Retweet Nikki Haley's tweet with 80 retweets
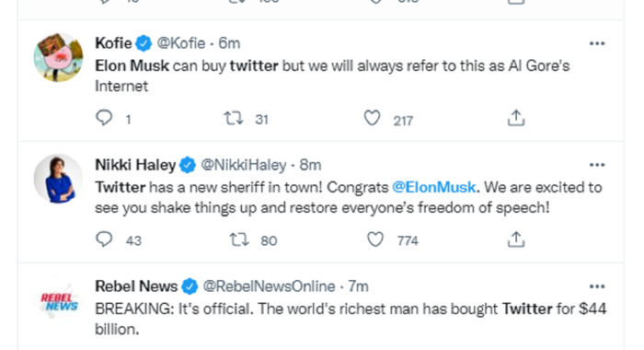Screen dimensions: 644x350 coord(239,239)
